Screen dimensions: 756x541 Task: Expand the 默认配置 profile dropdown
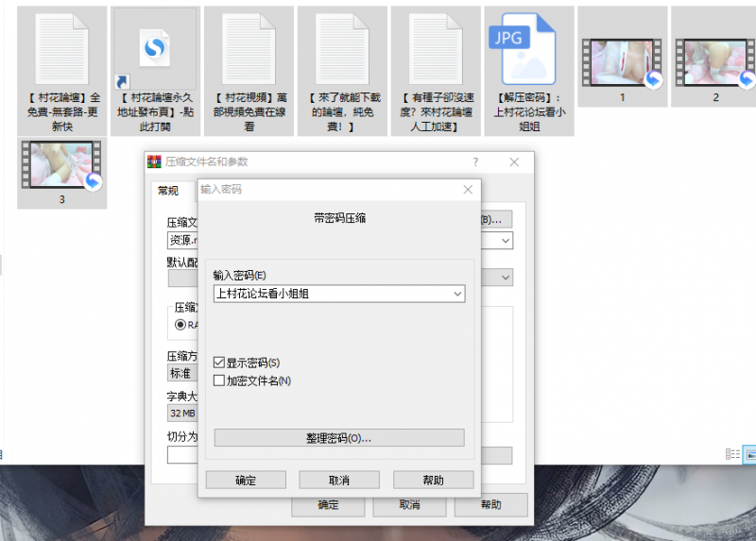(x=506, y=278)
